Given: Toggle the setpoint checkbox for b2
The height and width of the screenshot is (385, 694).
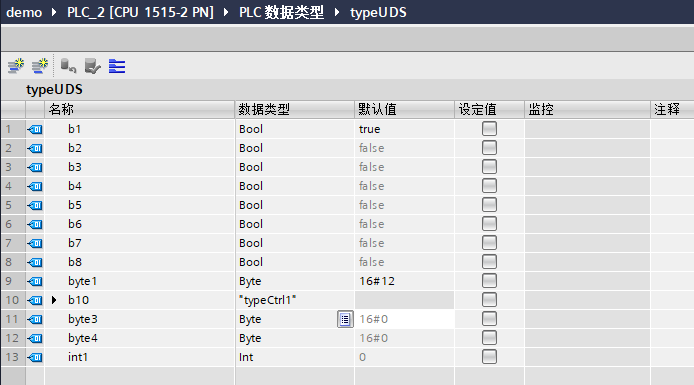Looking at the screenshot, I should pos(489,148).
